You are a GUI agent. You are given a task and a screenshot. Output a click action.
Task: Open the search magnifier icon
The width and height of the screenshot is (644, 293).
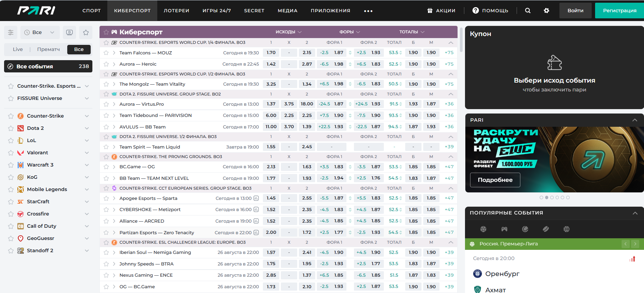(527, 11)
